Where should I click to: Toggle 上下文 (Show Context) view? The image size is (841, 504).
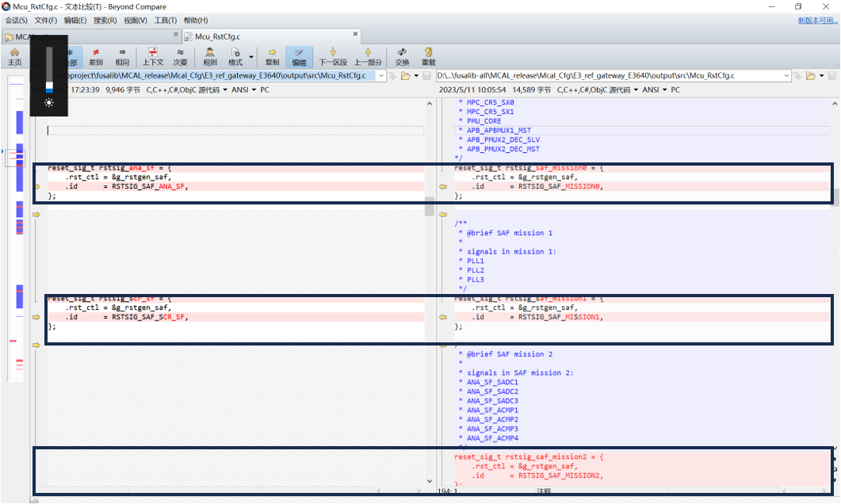click(153, 56)
